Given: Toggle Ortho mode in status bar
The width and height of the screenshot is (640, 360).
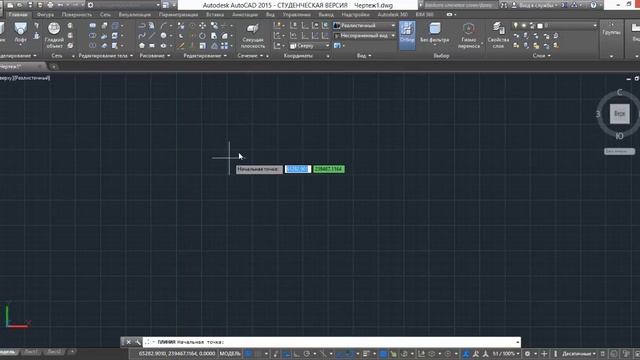Looking at the screenshot, I should pyautogui.click(x=296, y=353).
